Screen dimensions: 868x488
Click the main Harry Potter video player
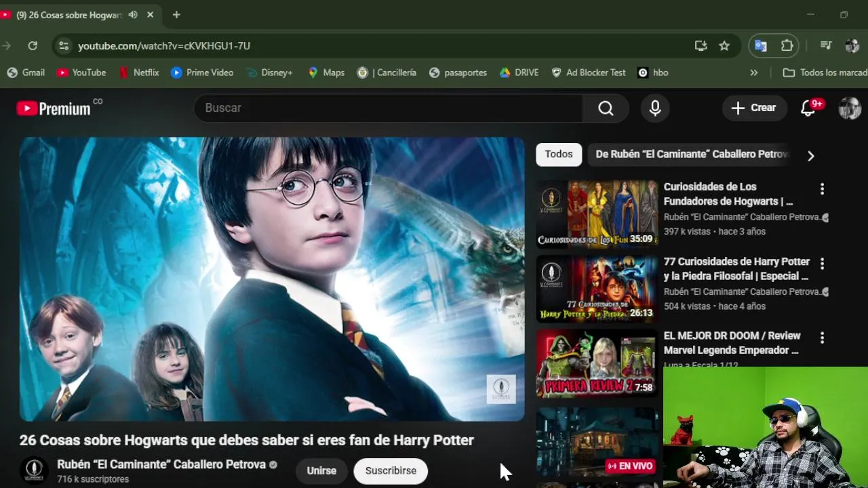[x=272, y=279]
